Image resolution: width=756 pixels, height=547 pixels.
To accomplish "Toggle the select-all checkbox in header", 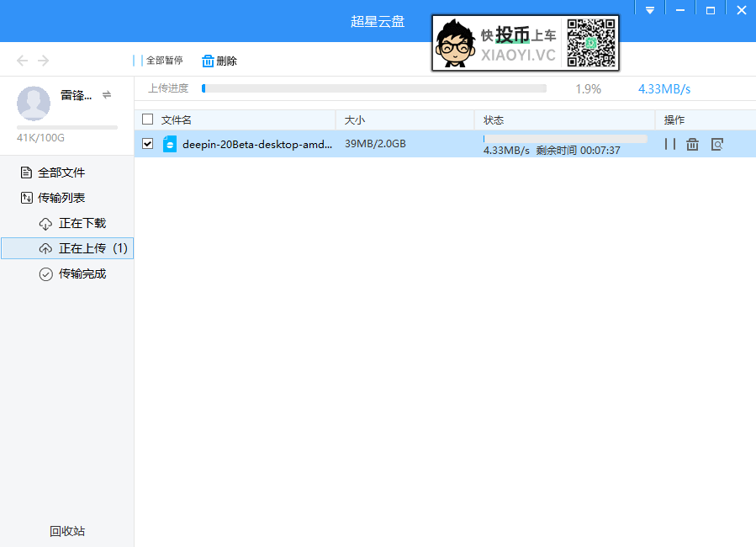I will click(146, 119).
